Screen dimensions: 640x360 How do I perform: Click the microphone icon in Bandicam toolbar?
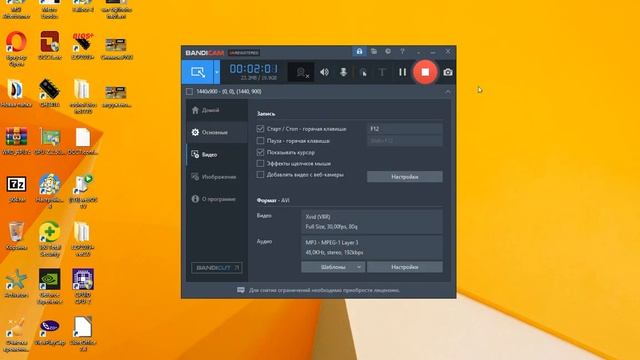[343, 72]
